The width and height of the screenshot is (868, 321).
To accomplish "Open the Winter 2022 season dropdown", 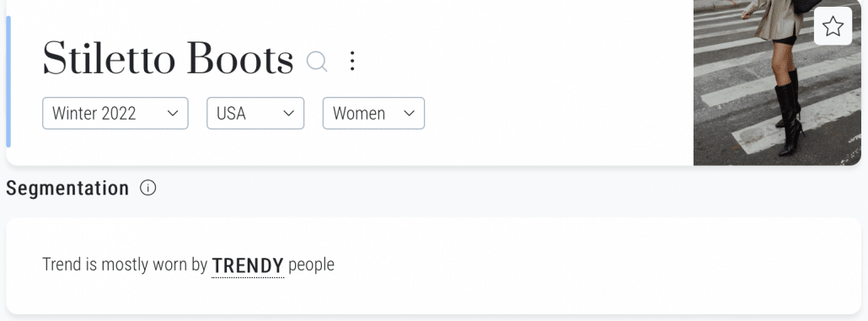I will click(x=115, y=114).
